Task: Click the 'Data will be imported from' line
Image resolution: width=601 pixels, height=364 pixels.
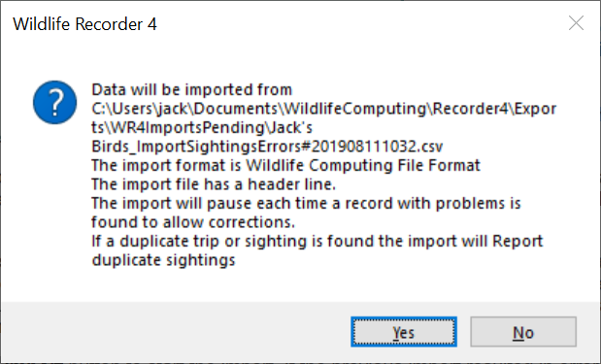Action: 191,89
